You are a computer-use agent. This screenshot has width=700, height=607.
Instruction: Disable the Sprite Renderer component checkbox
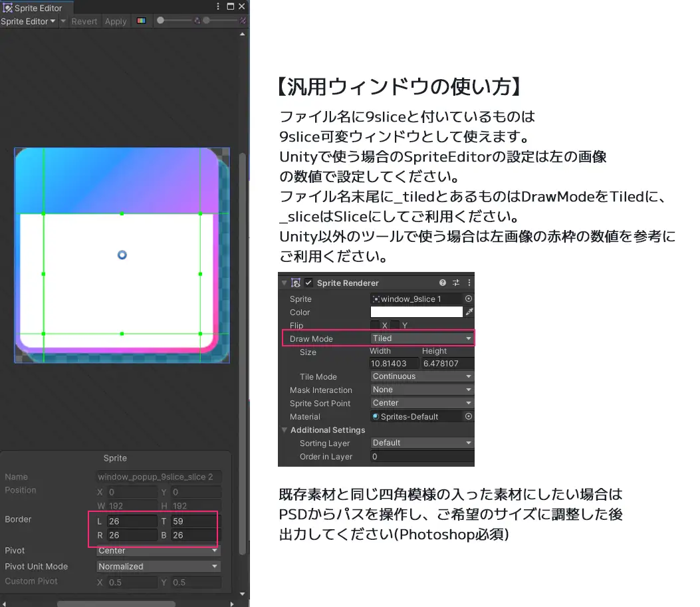pyautogui.click(x=308, y=283)
